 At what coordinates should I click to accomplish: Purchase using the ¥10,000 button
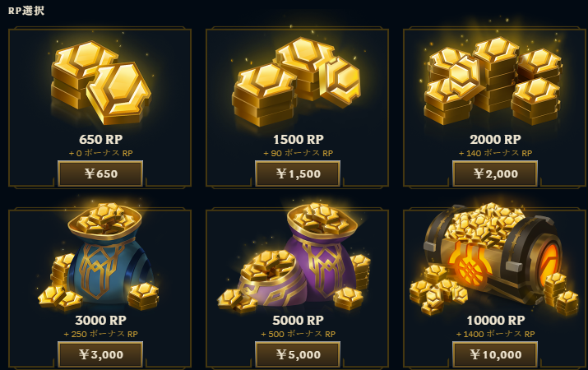pyautogui.click(x=495, y=354)
